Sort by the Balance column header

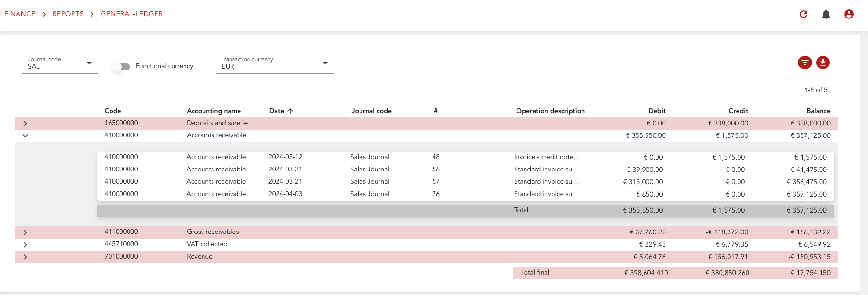click(818, 111)
